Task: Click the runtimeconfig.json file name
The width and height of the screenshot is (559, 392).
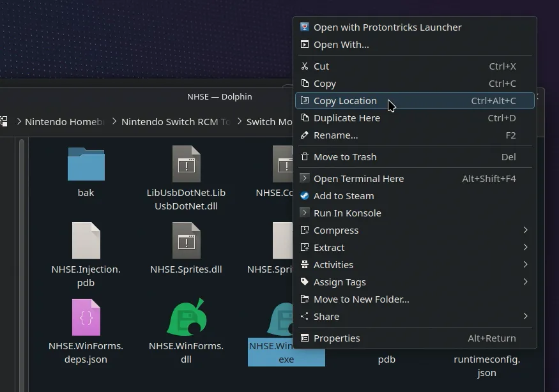Action: 487,366
